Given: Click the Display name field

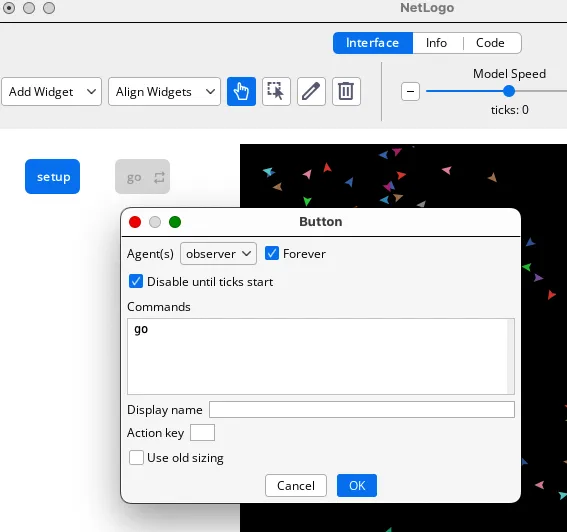Looking at the screenshot, I should tap(362, 409).
